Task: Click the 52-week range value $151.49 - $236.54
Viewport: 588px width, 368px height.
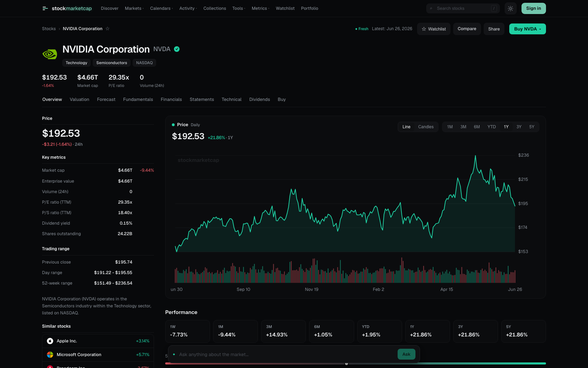Action: 113,283
